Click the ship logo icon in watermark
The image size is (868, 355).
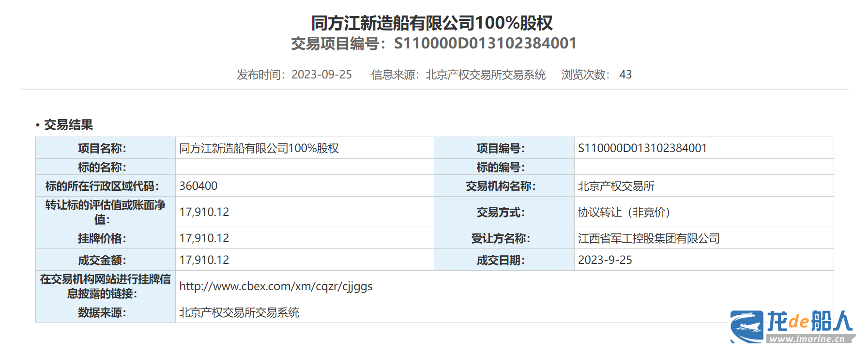(x=746, y=327)
